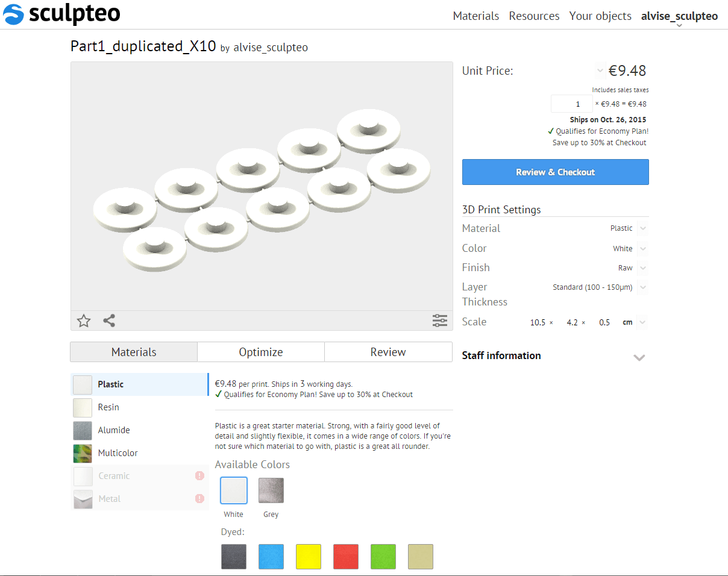Select the Metal material label
The height and width of the screenshot is (576, 728).
(x=110, y=499)
